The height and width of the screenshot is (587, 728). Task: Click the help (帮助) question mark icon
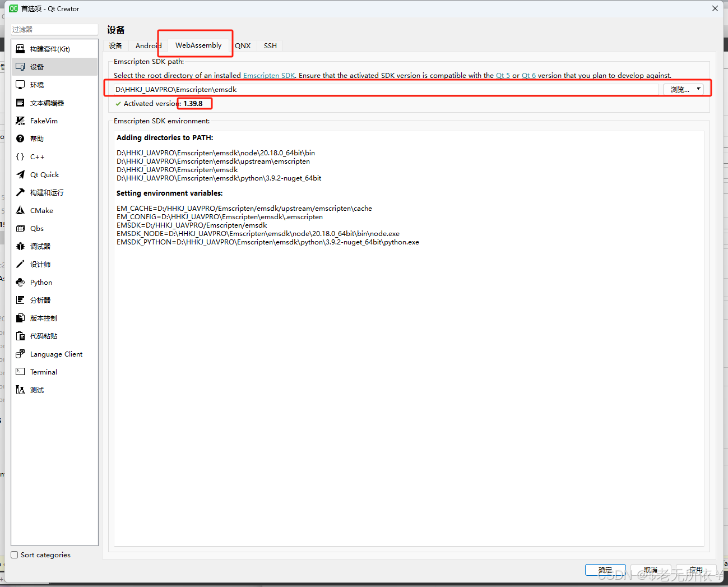(x=21, y=138)
